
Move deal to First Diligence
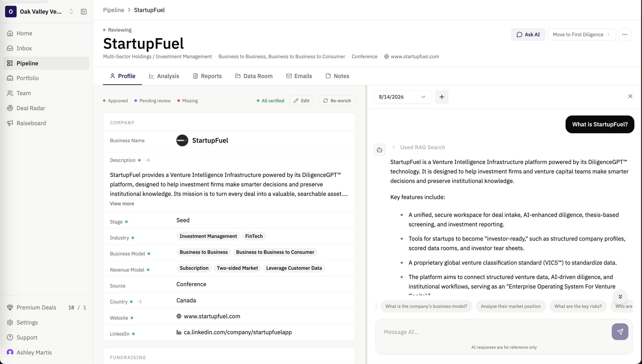pyautogui.click(x=581, y=34)
